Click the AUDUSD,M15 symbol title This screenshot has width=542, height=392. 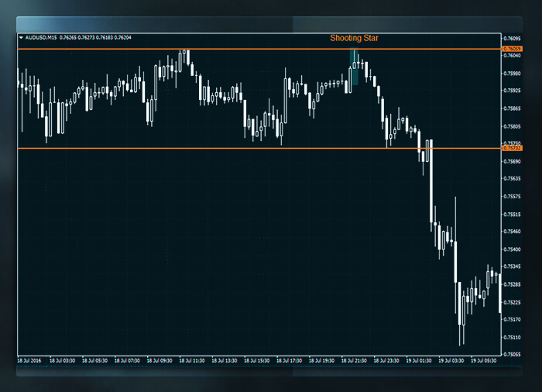(x=40, y=37)
